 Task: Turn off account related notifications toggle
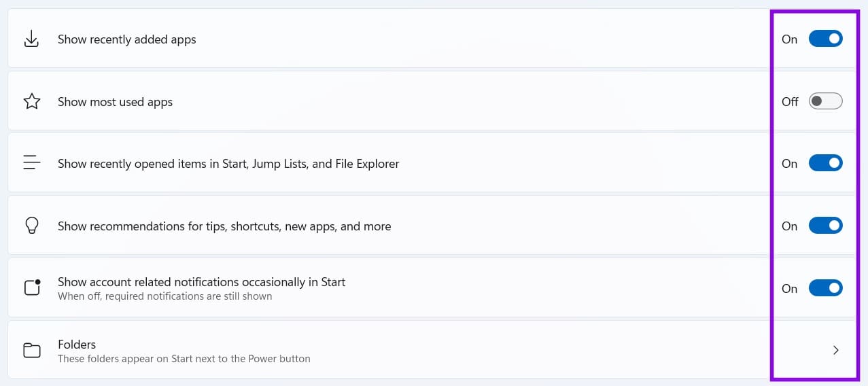click(x=825, y=288)
